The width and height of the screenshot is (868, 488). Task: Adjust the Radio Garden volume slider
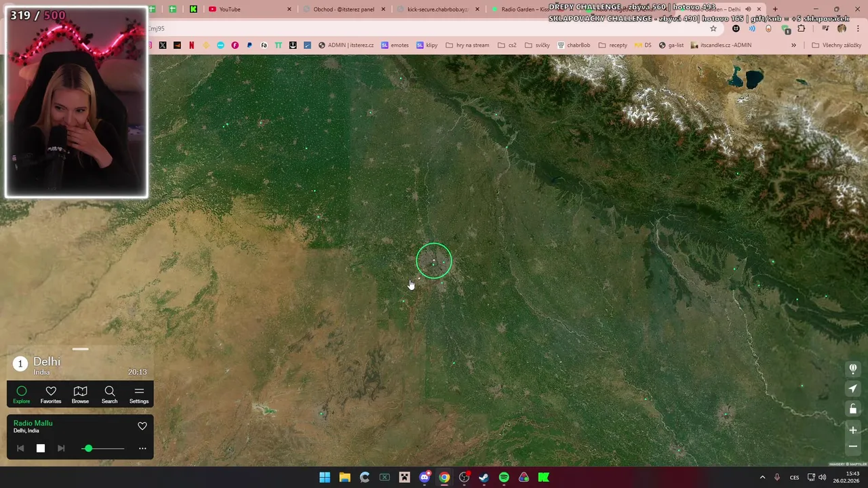click(104, 448)
